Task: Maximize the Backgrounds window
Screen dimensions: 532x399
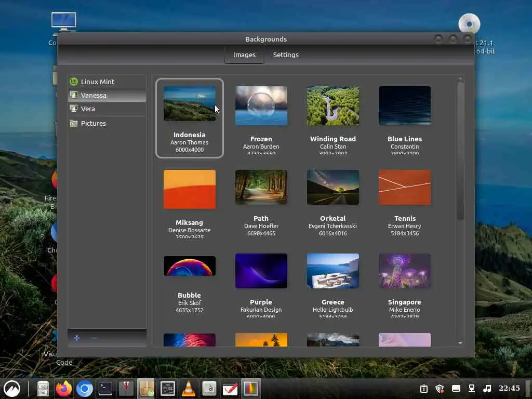Action: pyautogui.click(x=453, y=39)
